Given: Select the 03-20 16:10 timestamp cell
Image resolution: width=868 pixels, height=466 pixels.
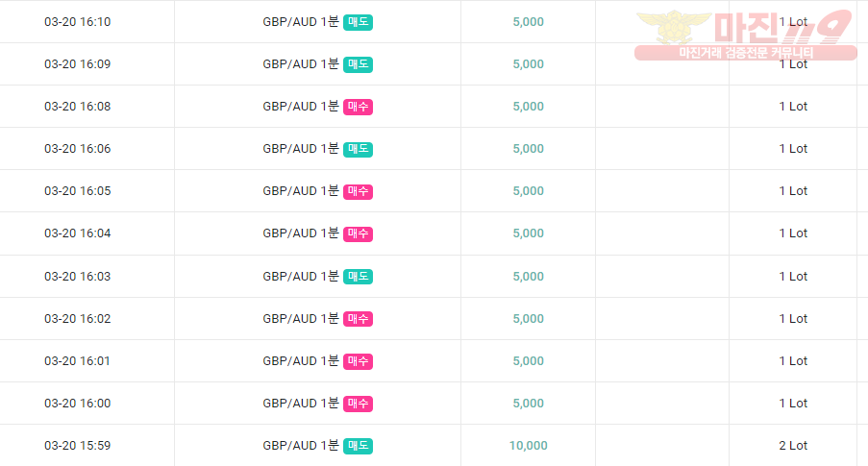Looking at the screenshot, I should point(78,22).
